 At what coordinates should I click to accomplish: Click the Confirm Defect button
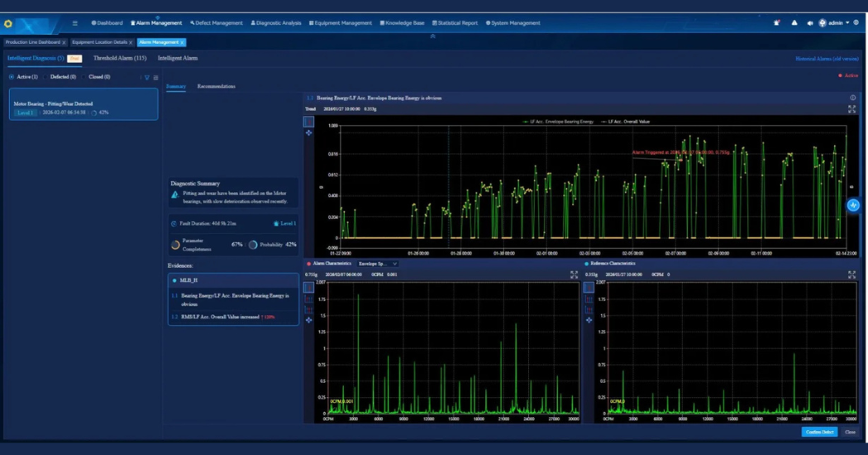(x=818, y=432)
